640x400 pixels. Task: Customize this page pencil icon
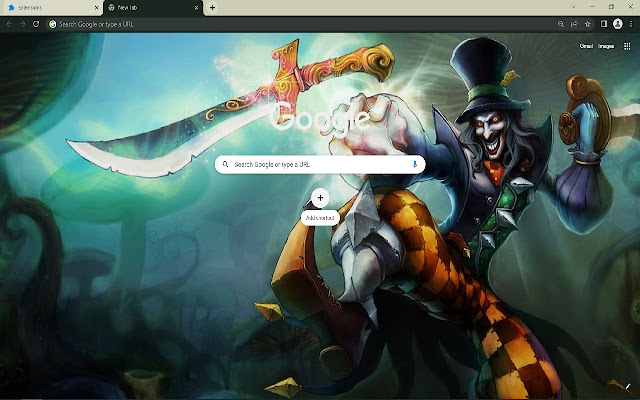[628, 386]
